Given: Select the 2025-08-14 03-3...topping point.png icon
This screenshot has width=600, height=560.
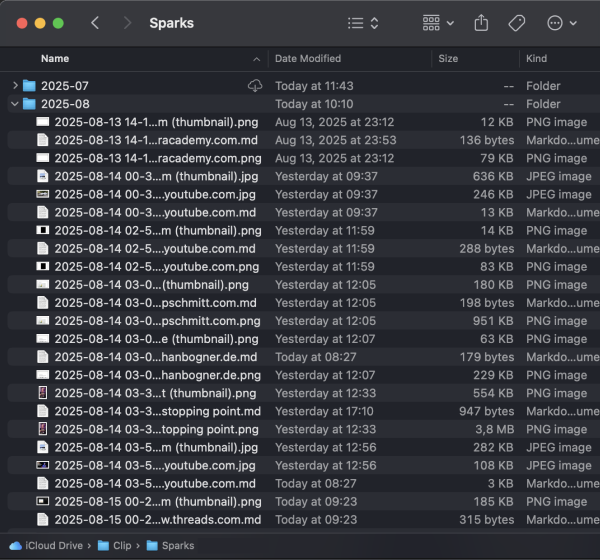Looking at the screenshot, I should [x=42, y=429].
